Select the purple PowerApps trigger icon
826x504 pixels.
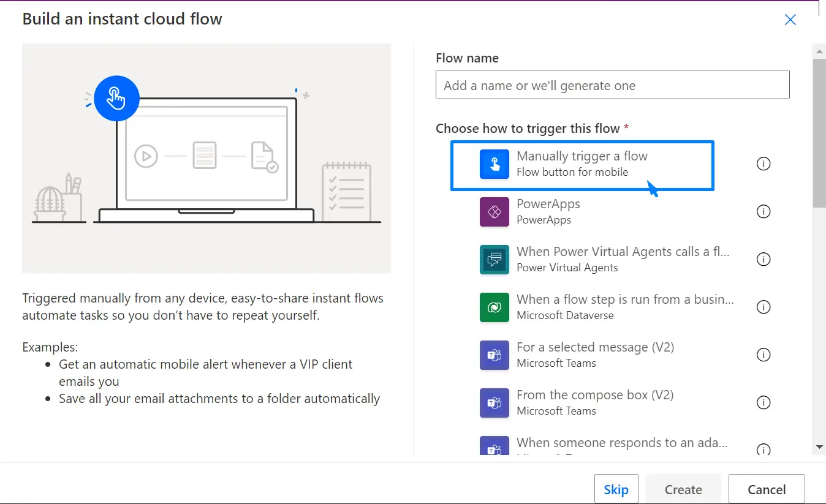(x=494, y=212)
